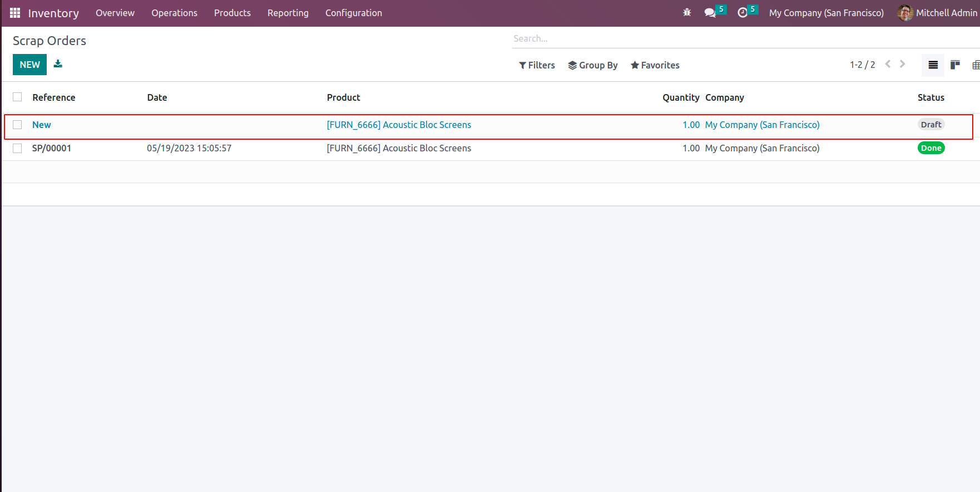Open the debug bug icon menu
This screenshot has width=980, height=492.
coord(687,12)
